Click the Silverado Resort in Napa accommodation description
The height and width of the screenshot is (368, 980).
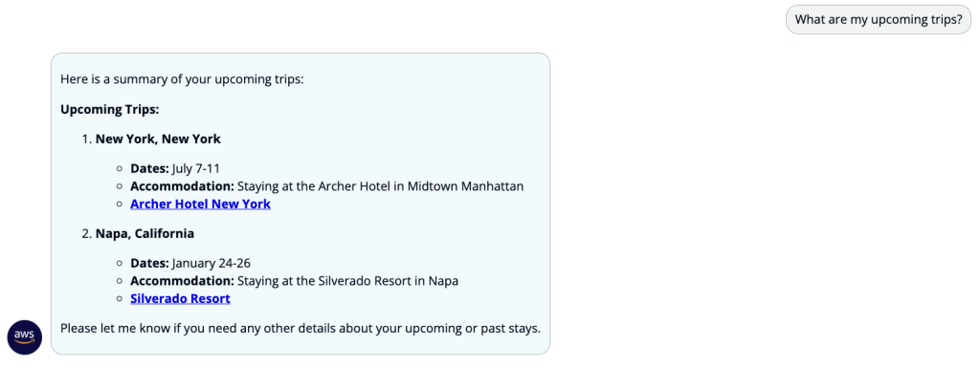coord(348,281)
